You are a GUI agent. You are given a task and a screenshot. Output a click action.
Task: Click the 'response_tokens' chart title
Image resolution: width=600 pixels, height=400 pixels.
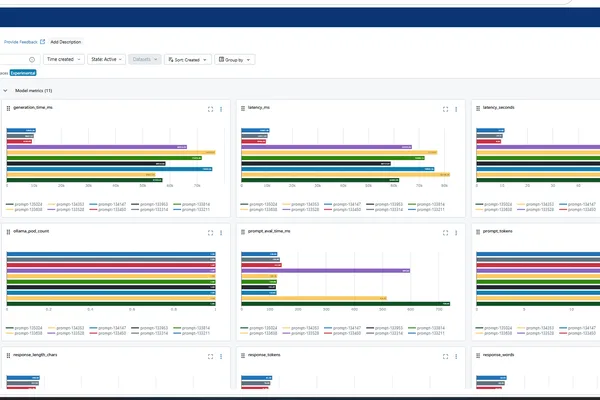point(264,355)
